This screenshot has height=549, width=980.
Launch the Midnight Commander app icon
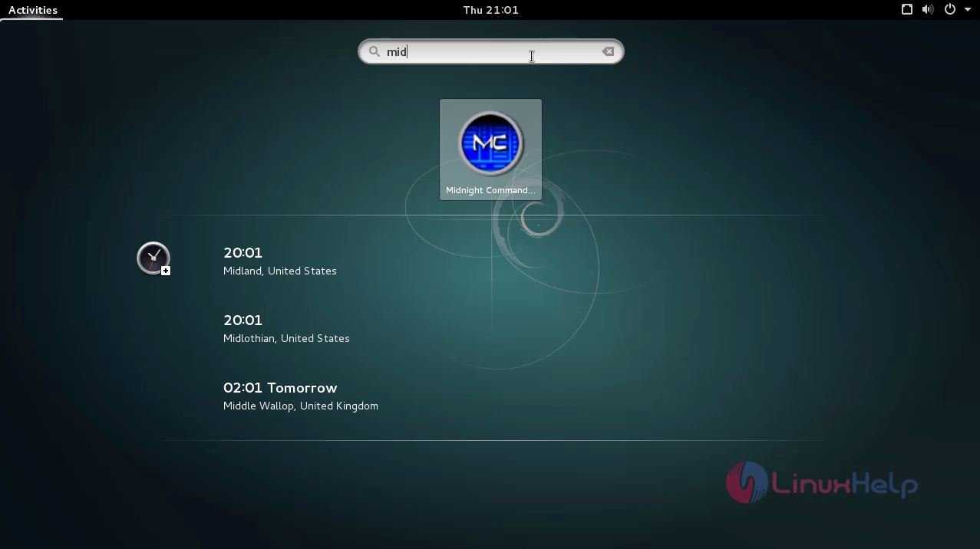coord(490,143)
